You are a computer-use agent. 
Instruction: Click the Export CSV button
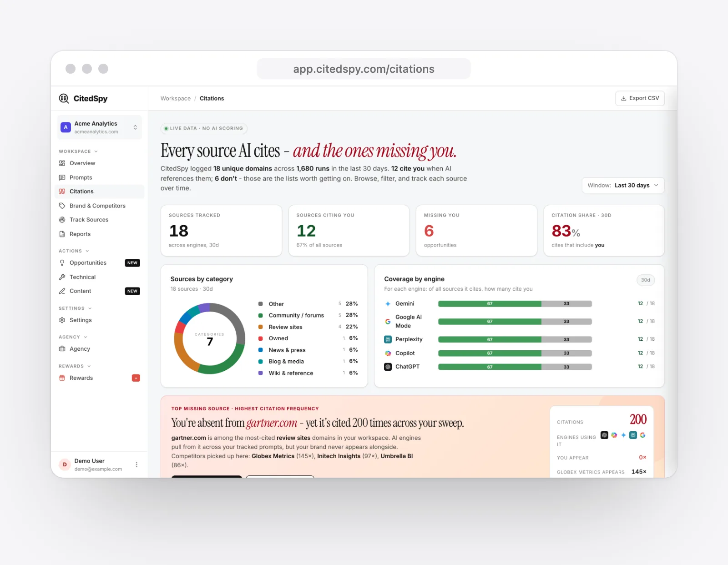coord(640,98)
